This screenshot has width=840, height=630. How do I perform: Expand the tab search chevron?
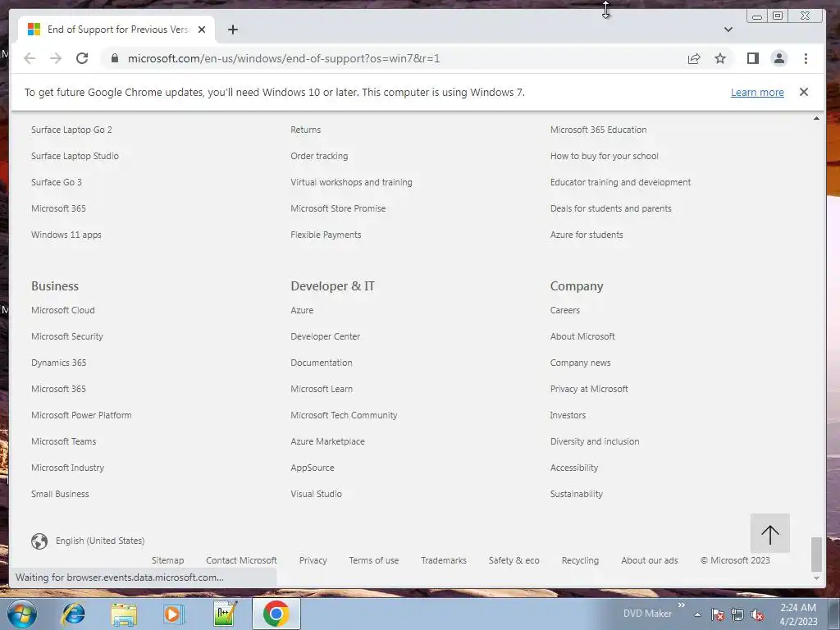tap(728, 30)
